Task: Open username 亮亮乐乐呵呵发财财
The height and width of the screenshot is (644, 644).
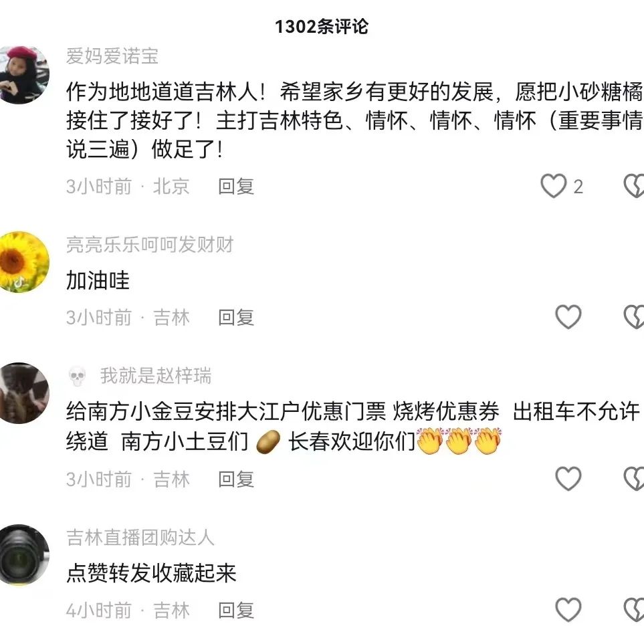Action: pyautogui.click(x=150, y=245)
